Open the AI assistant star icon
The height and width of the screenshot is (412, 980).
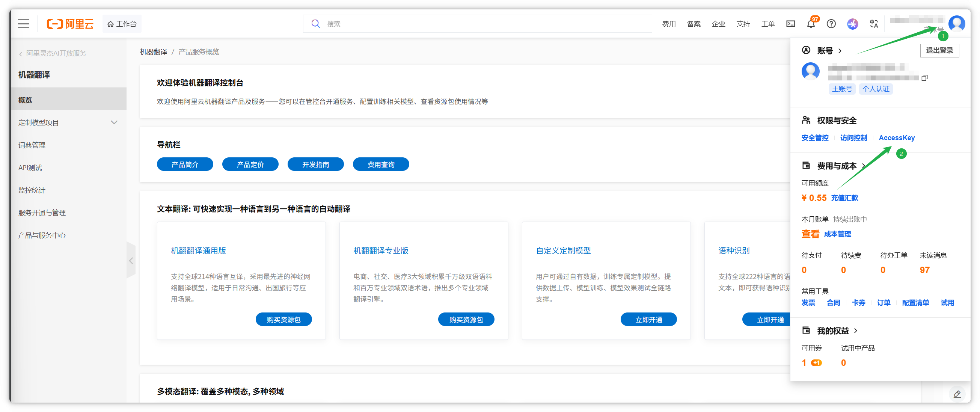pos(852,24)
